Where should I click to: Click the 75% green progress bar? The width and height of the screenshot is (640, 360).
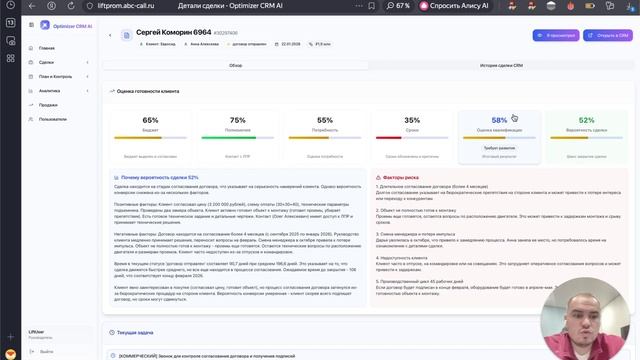[x=238, y=138]
